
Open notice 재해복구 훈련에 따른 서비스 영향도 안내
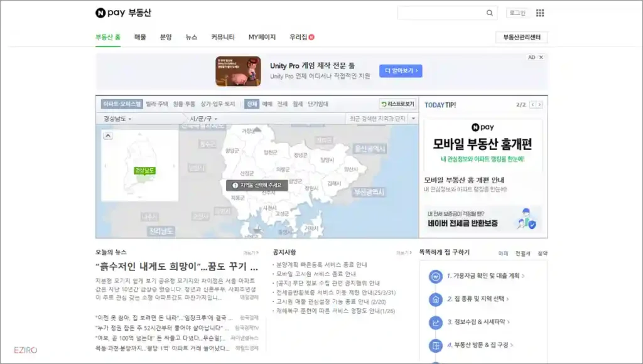[335, 311]
